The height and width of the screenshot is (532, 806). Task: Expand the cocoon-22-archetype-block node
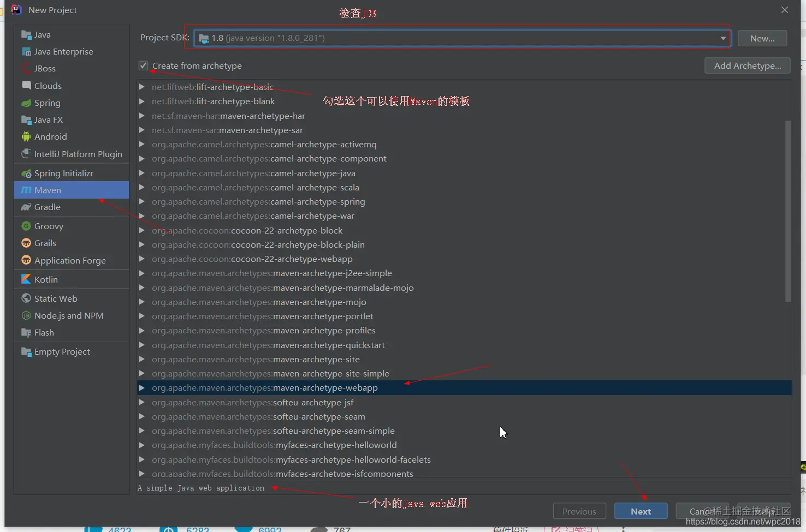point(142,230)
